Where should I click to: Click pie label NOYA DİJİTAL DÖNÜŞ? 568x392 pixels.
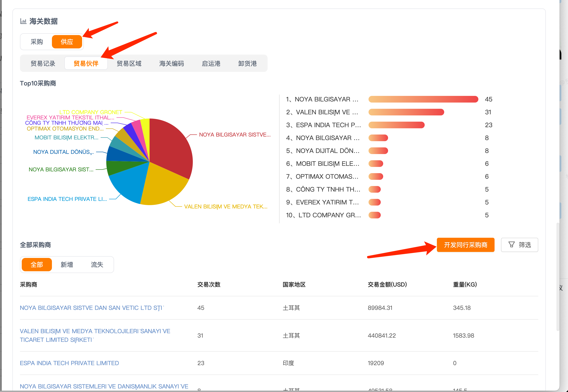point(64,152)
